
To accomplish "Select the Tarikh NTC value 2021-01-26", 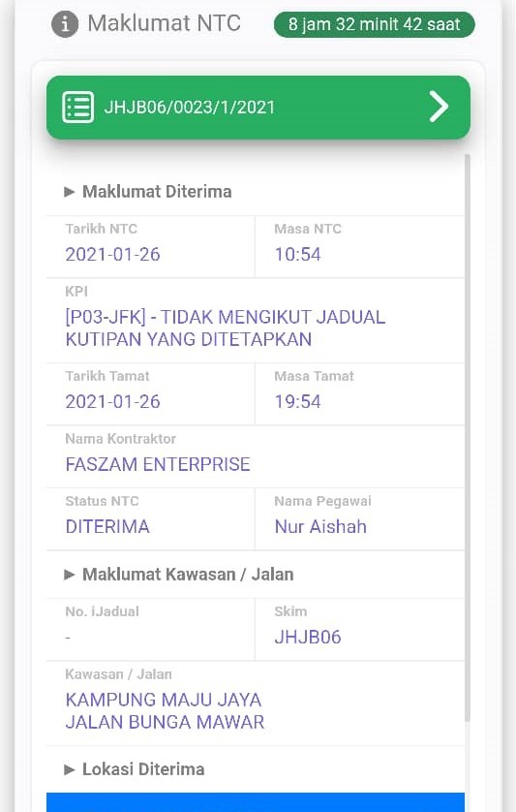I will point(113,254).
